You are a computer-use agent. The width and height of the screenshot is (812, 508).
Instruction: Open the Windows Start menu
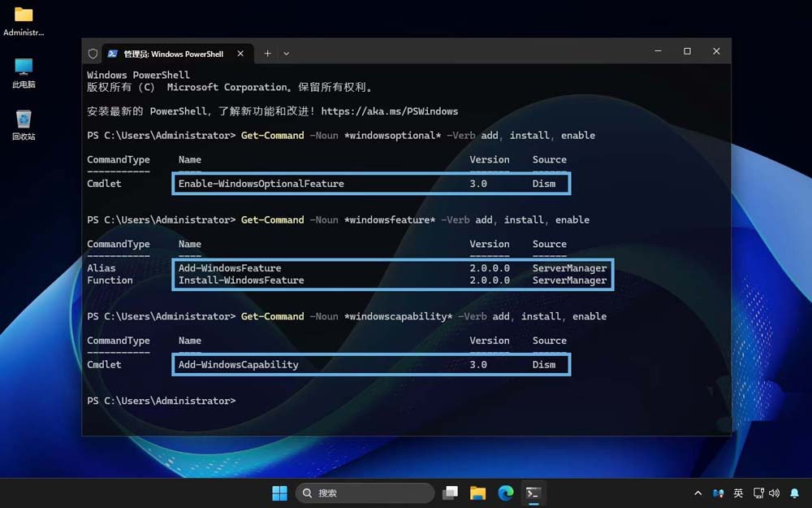(279, 493)
